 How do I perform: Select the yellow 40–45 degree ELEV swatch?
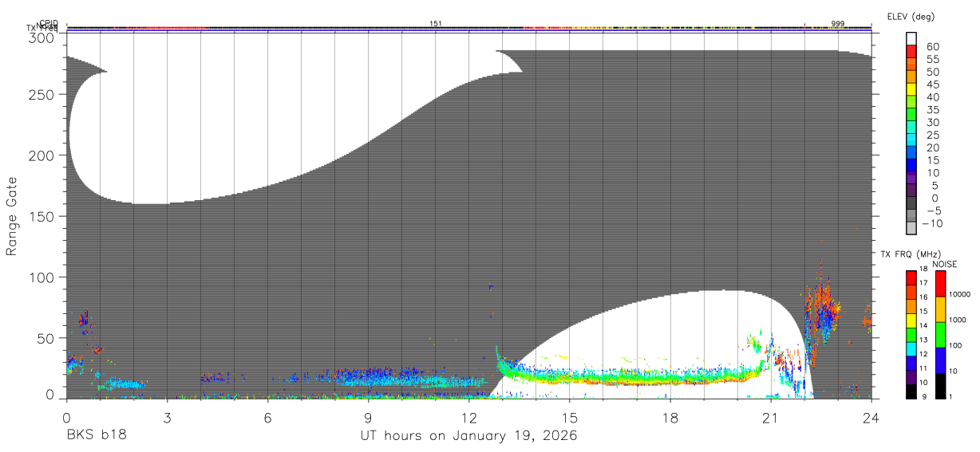(911, 89)
